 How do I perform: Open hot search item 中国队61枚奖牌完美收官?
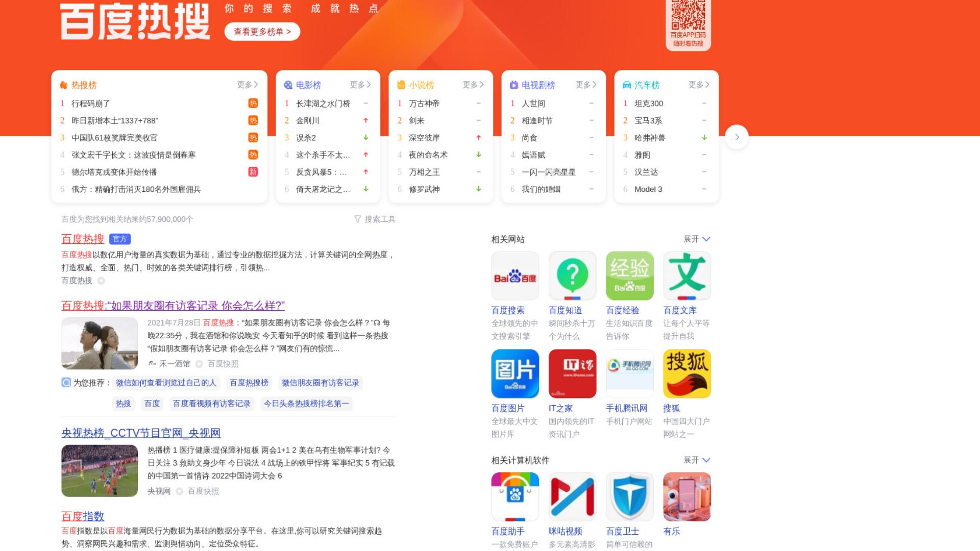(x=114, y=138)
